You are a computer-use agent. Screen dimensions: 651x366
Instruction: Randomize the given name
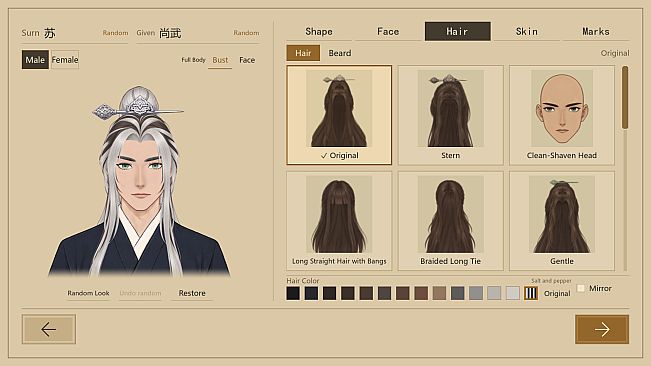[246, 33]
